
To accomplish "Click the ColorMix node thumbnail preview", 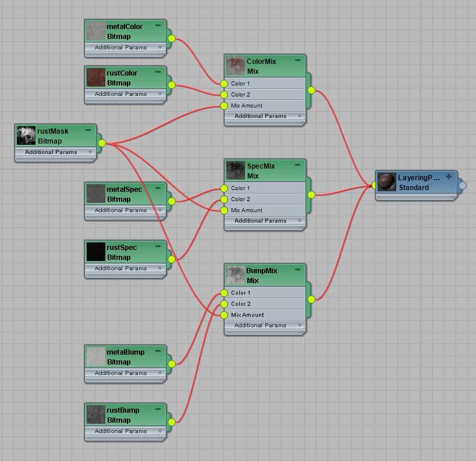I will (236, 66).
